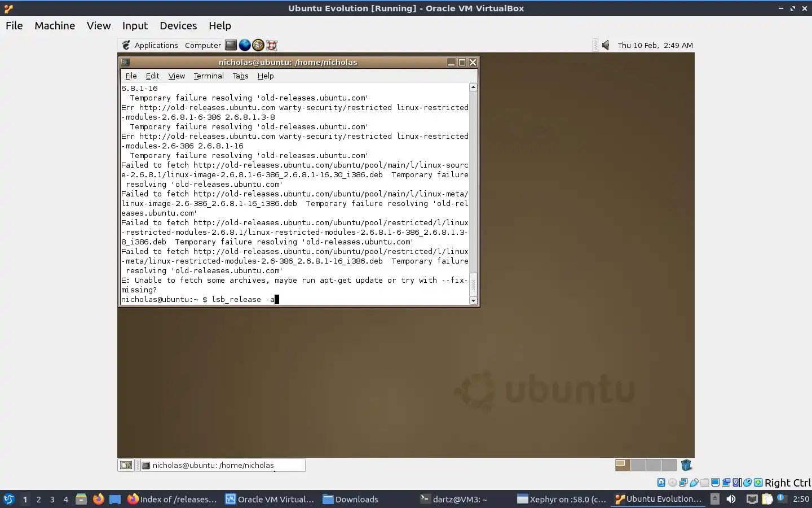812x508 pixels.
Task: Click VirtualBox USB status icon
Action: point(694,483)
